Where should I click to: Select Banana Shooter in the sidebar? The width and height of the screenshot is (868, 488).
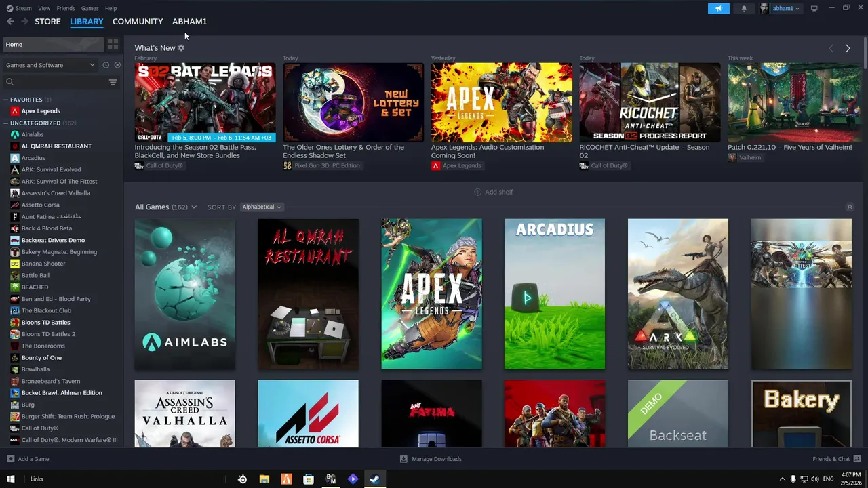pyautogui.click(x=43, y=264)
